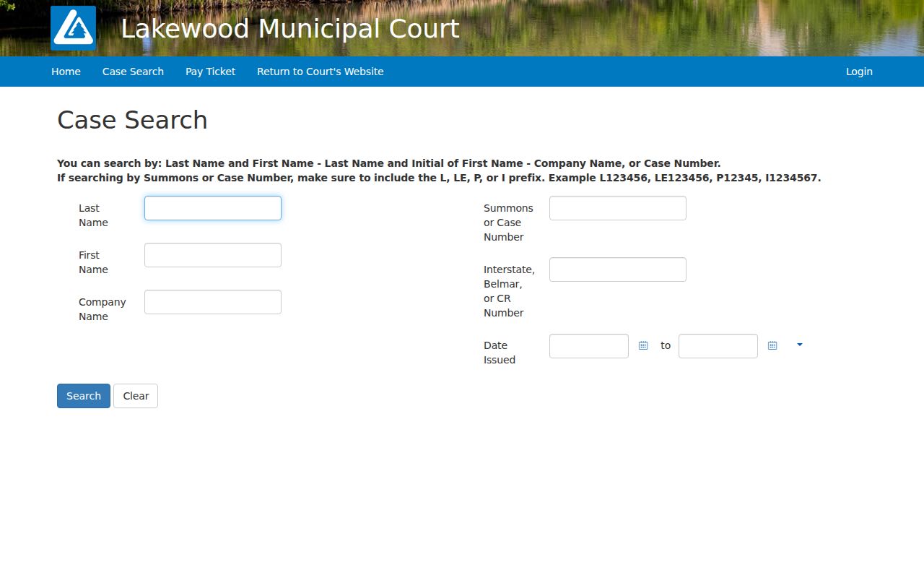Focus the Company Name input field

pyautogui.click(x=213, y=302)
